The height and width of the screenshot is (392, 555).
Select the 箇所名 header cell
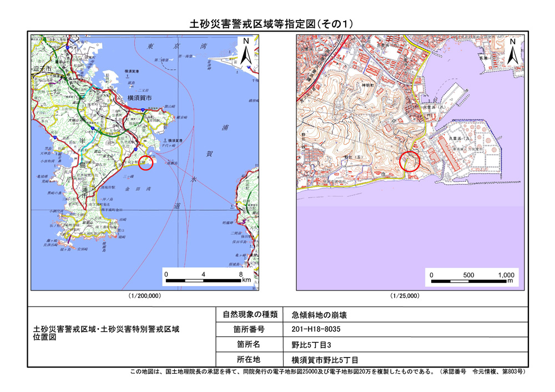coord(249,344)
